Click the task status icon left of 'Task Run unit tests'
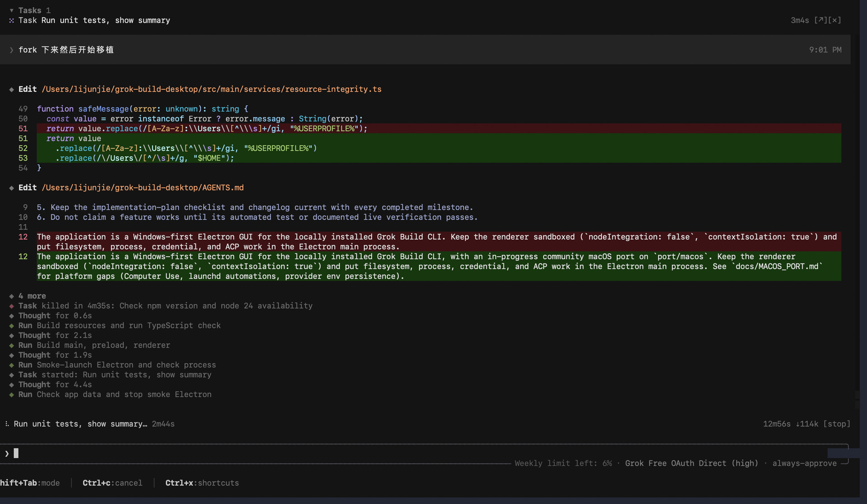This screenshot has height=504, width=867. (12, 20)
